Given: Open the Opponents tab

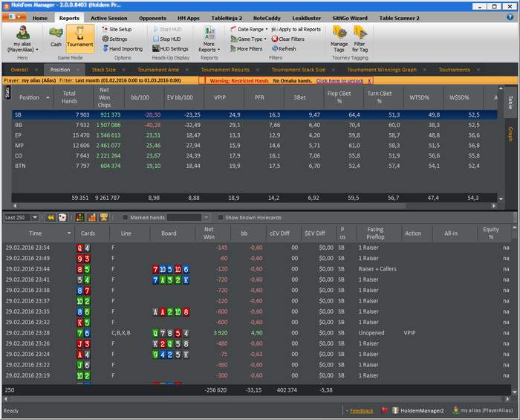Looking at the screenshot, I should point(152,18).
